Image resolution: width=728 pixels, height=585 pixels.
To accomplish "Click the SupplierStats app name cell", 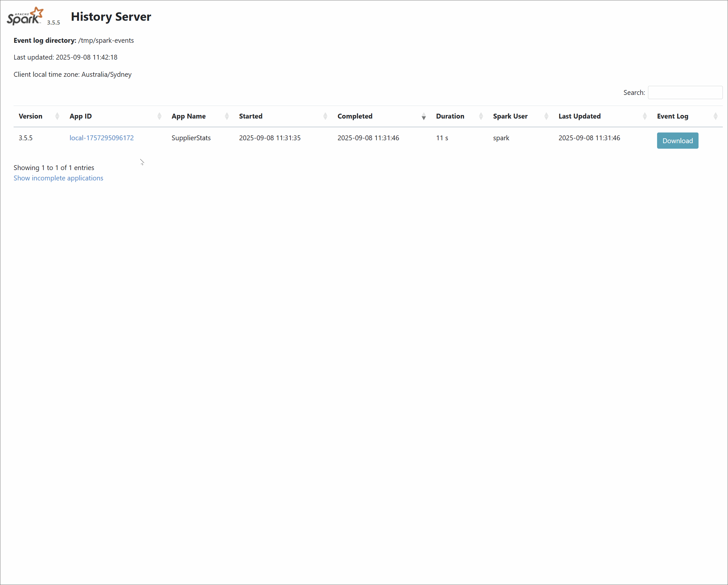I will click(191, 138).
